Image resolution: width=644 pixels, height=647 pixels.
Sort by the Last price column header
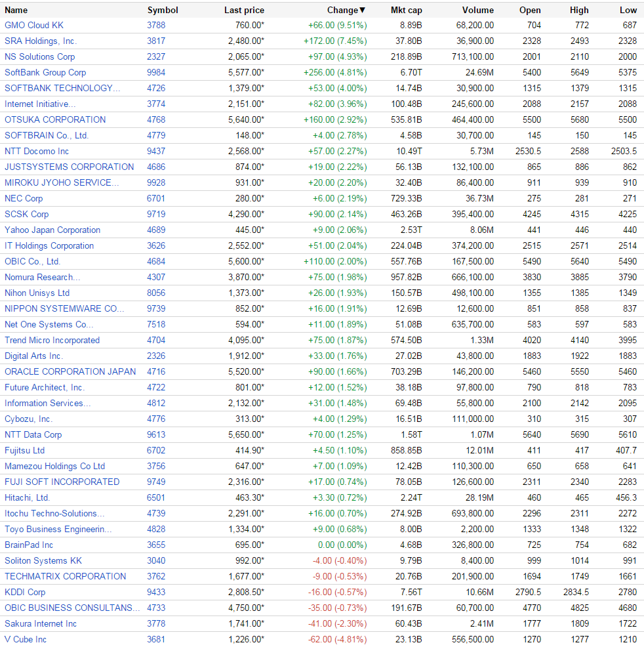click(244, 10)
